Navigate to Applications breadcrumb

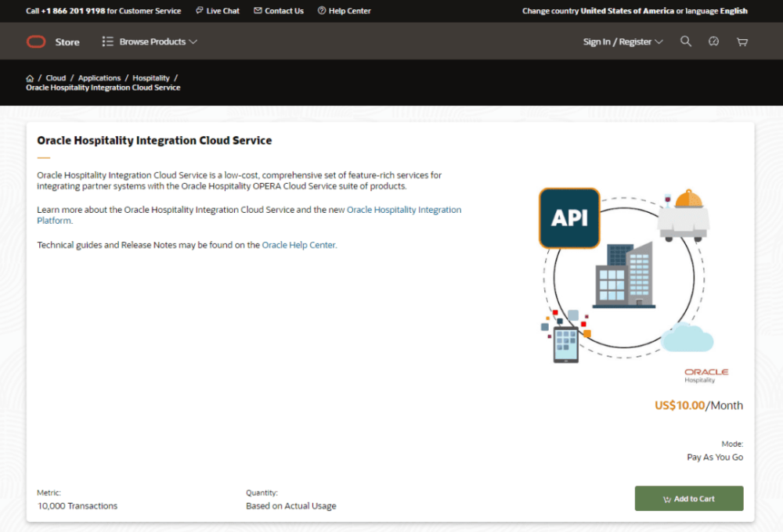[x=99, y=78]
